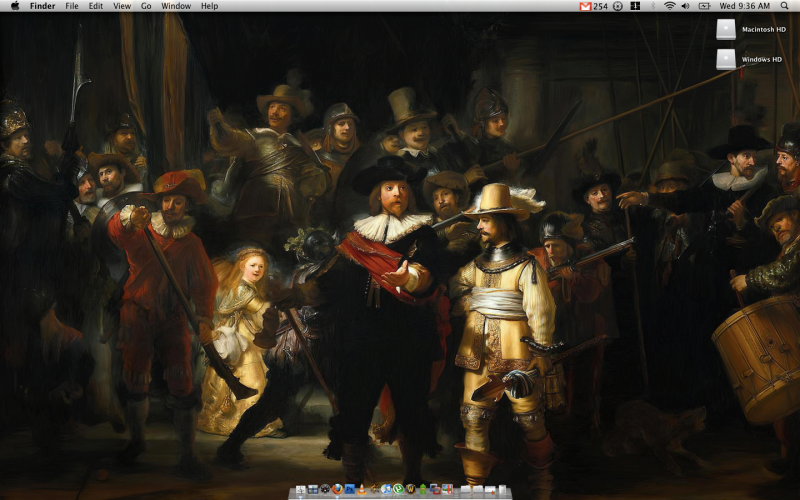Image resolution: width=800 pixels, height=500 pixels.
Task: Open the volume control menu
Action: point(685,6)
